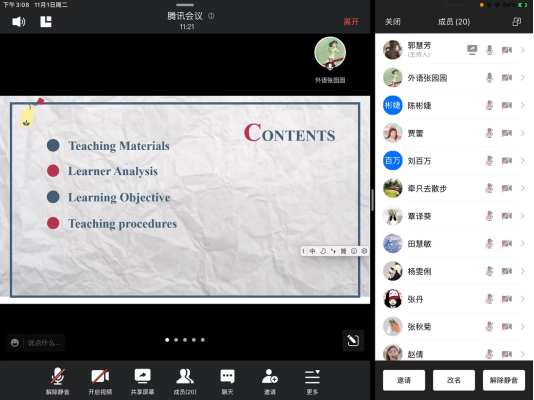This screenshot has width=534, height=400.
Task: Expand details chevron for 刘百万
Action: pos(523,161)
